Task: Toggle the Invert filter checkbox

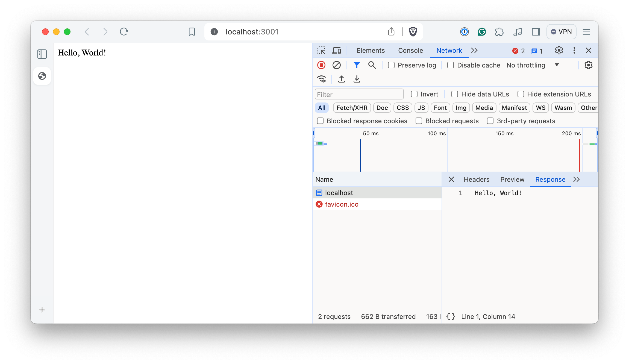Action: click(x=414, y=94)
